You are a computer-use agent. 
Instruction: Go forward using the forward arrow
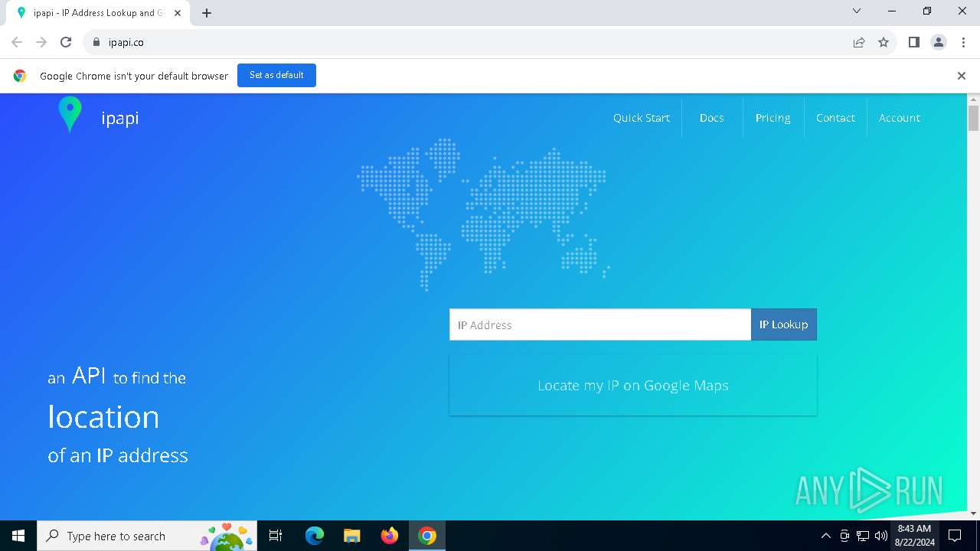click(x=41, y=43)
